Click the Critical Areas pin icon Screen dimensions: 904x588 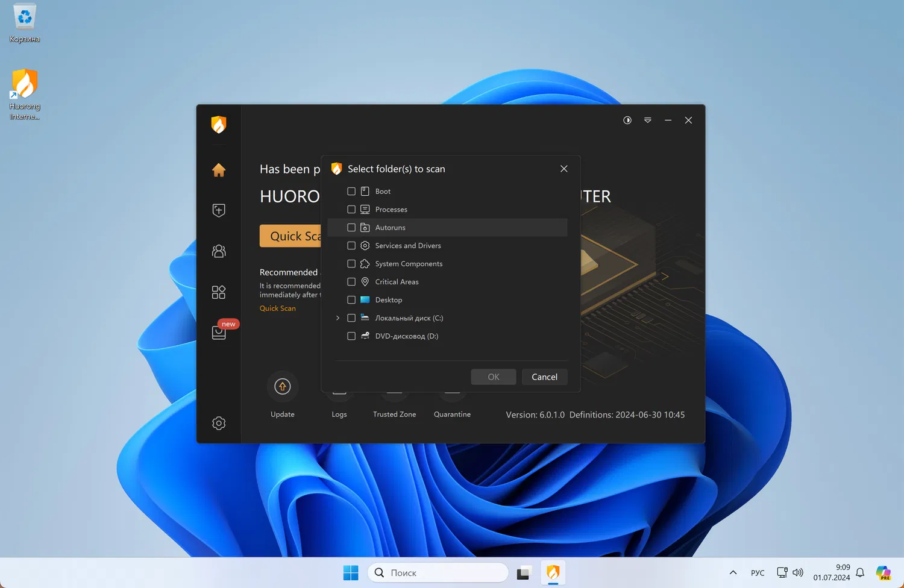click(365, 282)
